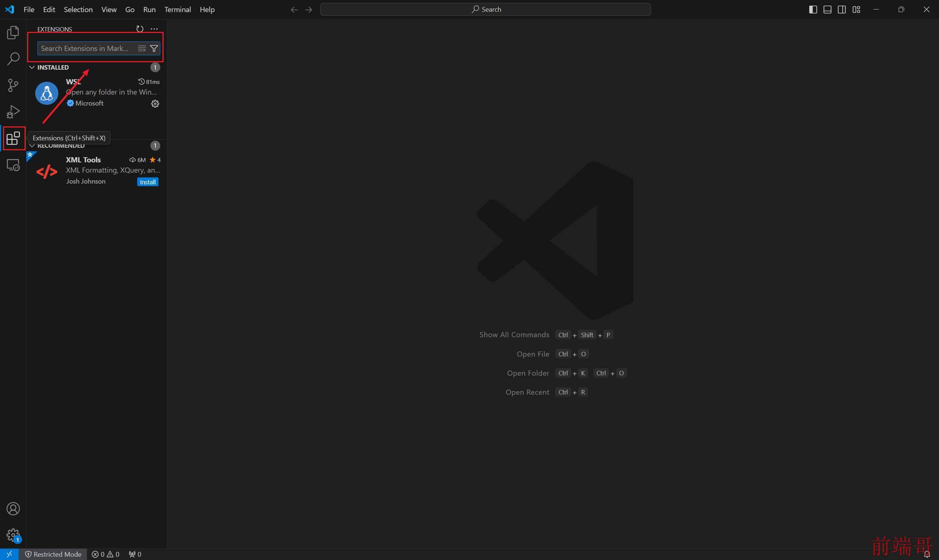Clear extensions search results
Screen dimensions: 939x560
click(x=142, y=48)
